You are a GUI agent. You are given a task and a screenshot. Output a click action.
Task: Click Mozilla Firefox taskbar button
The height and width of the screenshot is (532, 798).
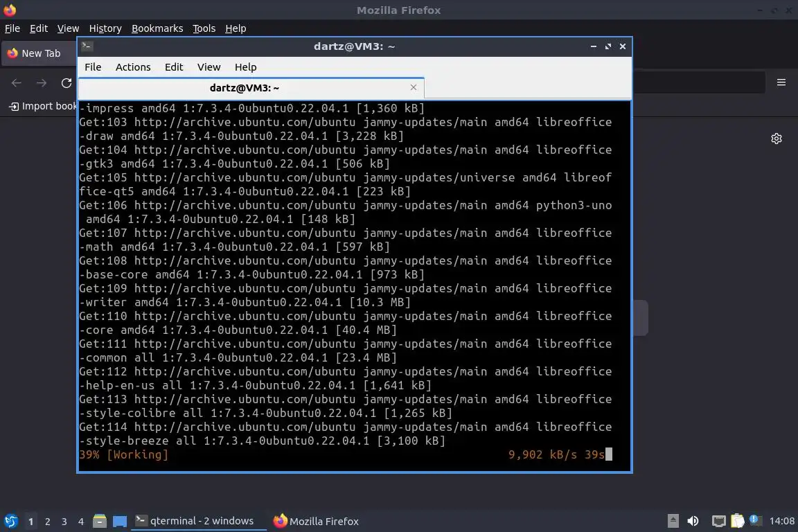316,521
